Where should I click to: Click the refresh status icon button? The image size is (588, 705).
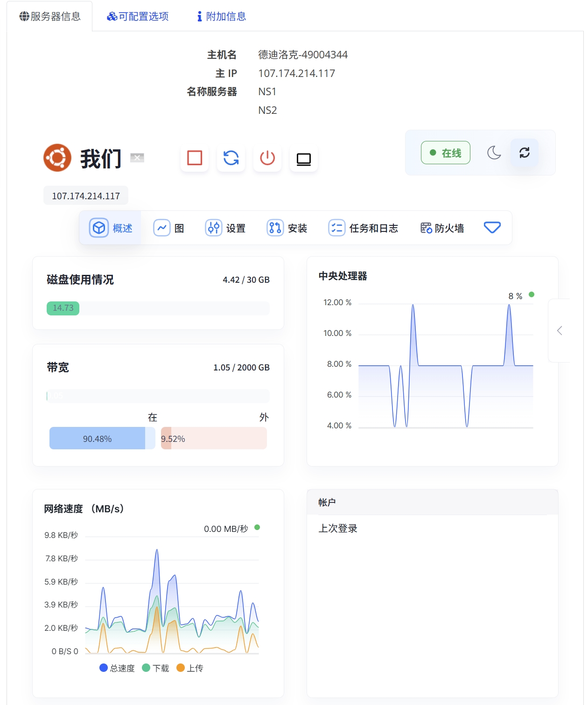525,153
